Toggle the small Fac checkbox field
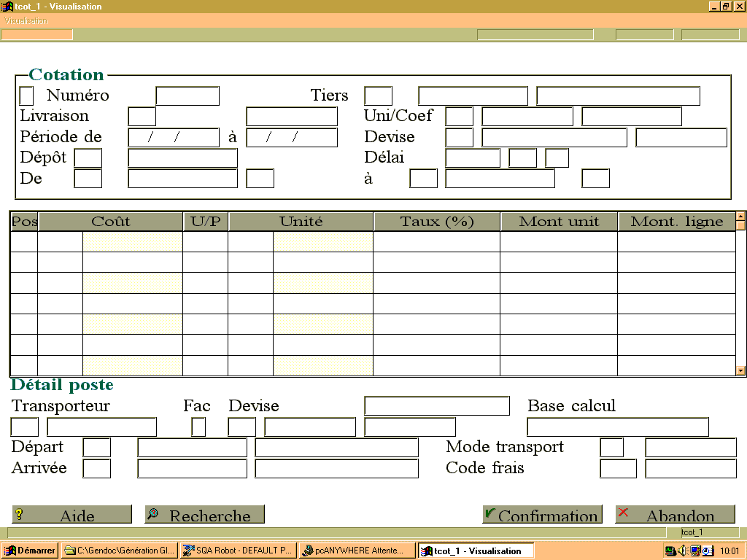Screen dimensions: 747x560 click(x=198, y=427)
